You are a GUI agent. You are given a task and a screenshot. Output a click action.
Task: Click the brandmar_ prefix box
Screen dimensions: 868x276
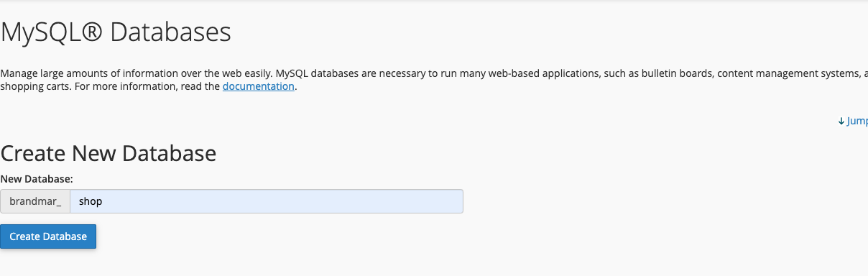(x=35, y=201)
